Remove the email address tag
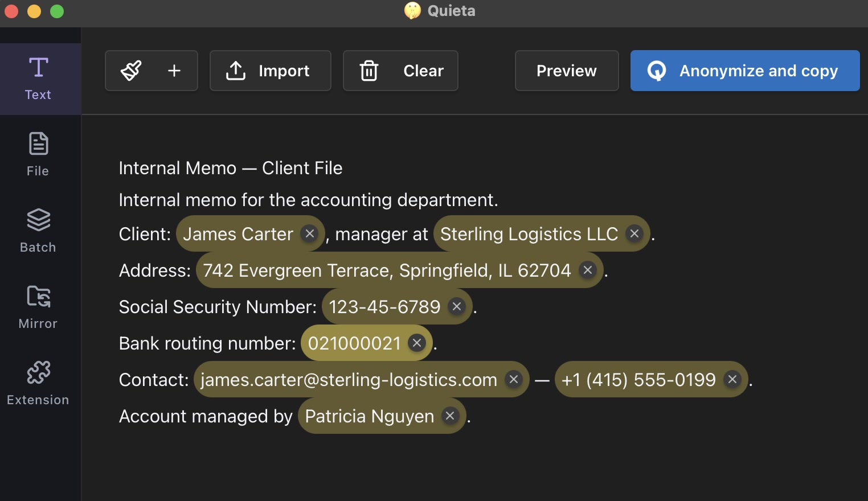The height and width of the screenshot is (501, 868). (514, 379)
